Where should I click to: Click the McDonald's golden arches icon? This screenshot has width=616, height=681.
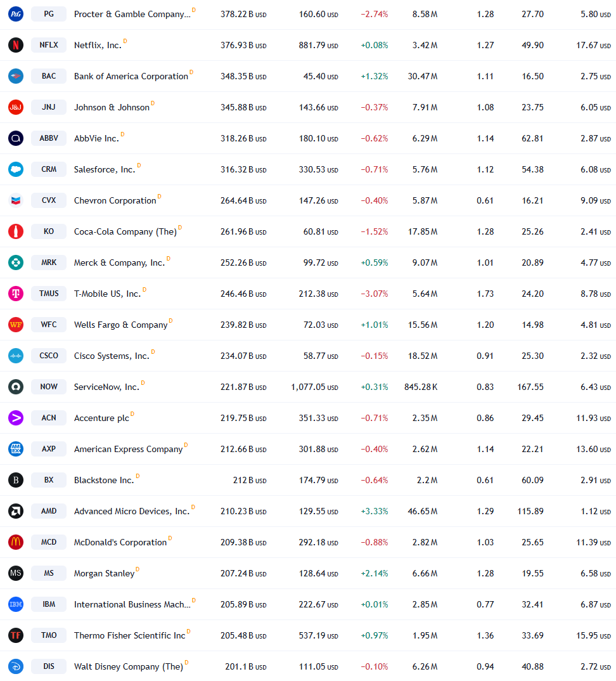click(x=16, y=542)
